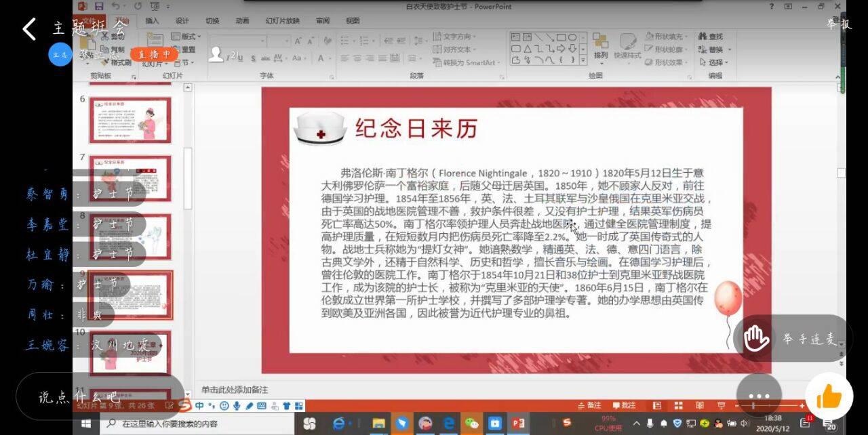868x435 pixels.
Task: Click the increase font size icon
Action: tap(298, 41)
